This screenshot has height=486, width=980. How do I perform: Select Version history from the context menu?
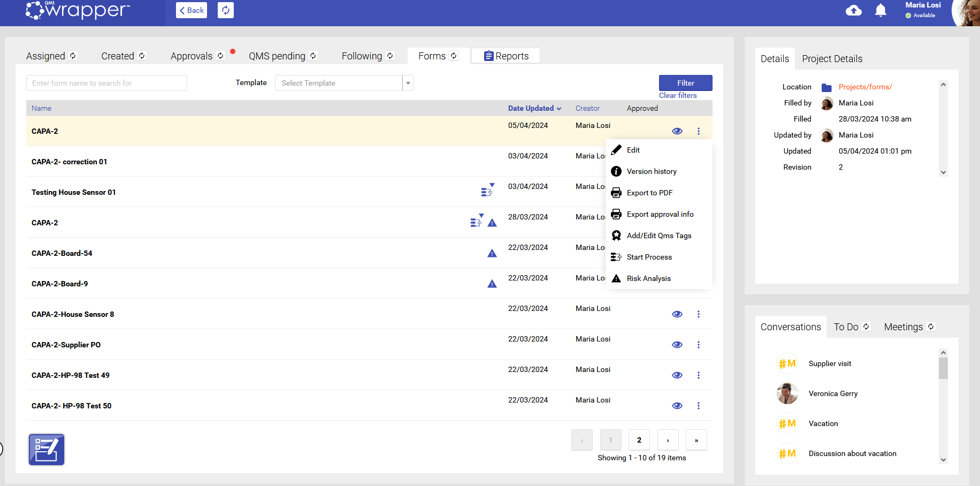tap(651, 171)
